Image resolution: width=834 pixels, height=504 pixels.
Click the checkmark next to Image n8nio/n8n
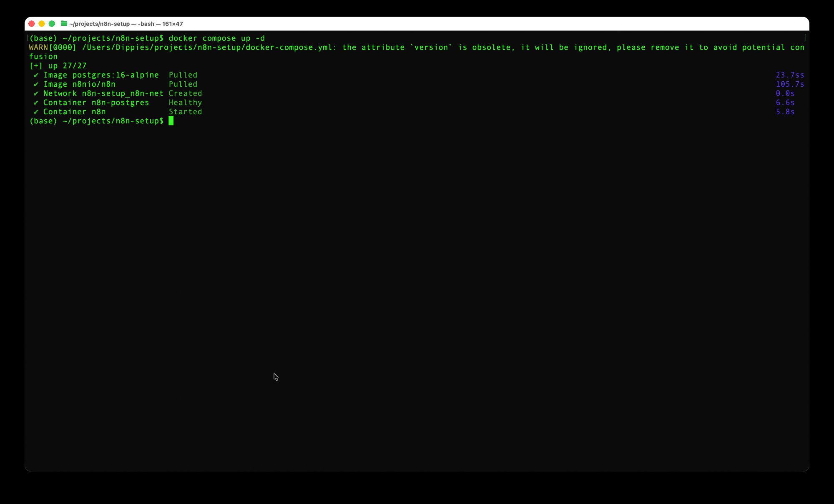(37, 84)
